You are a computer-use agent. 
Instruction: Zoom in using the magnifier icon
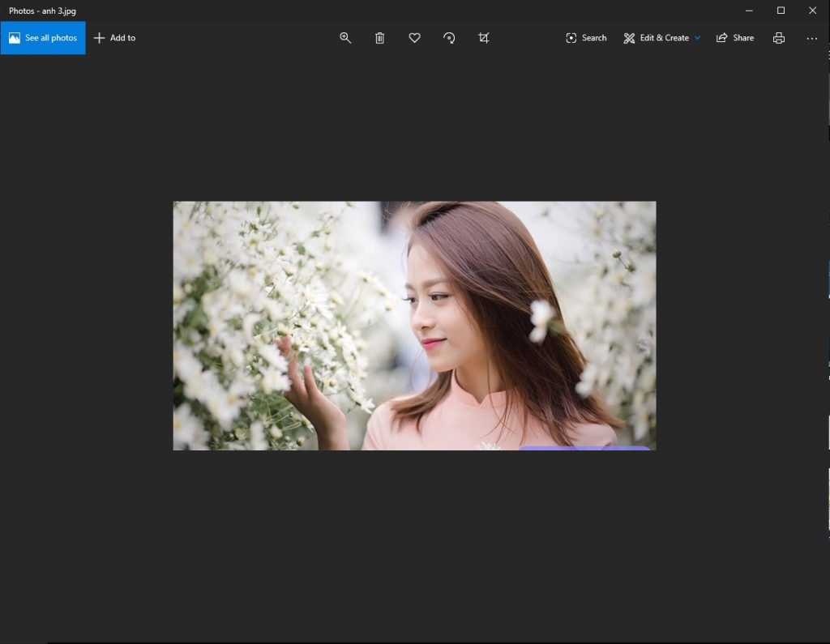(x=345, y=38)
